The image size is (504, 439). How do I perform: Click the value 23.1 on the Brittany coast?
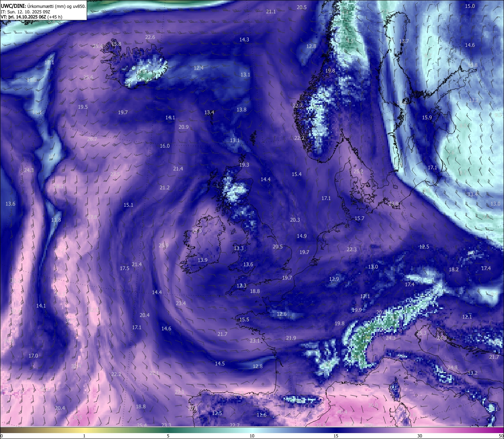tap(255, 341)
